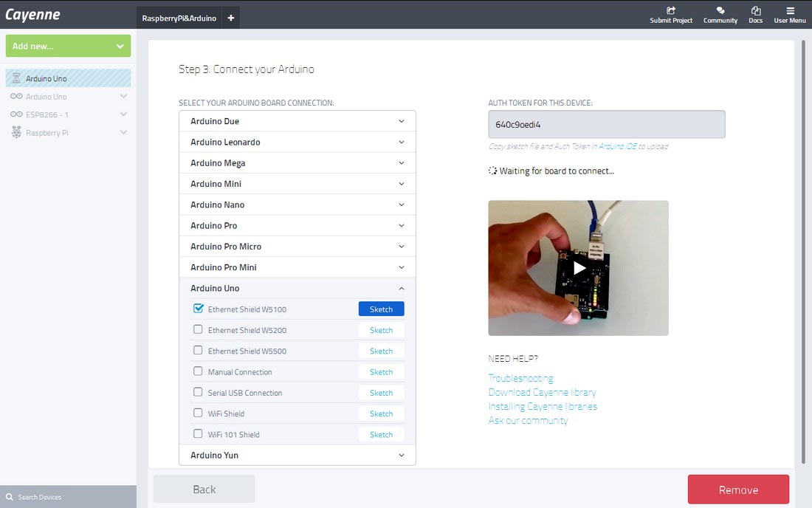Expand the Arduino Pro section

tap(297, 226)
